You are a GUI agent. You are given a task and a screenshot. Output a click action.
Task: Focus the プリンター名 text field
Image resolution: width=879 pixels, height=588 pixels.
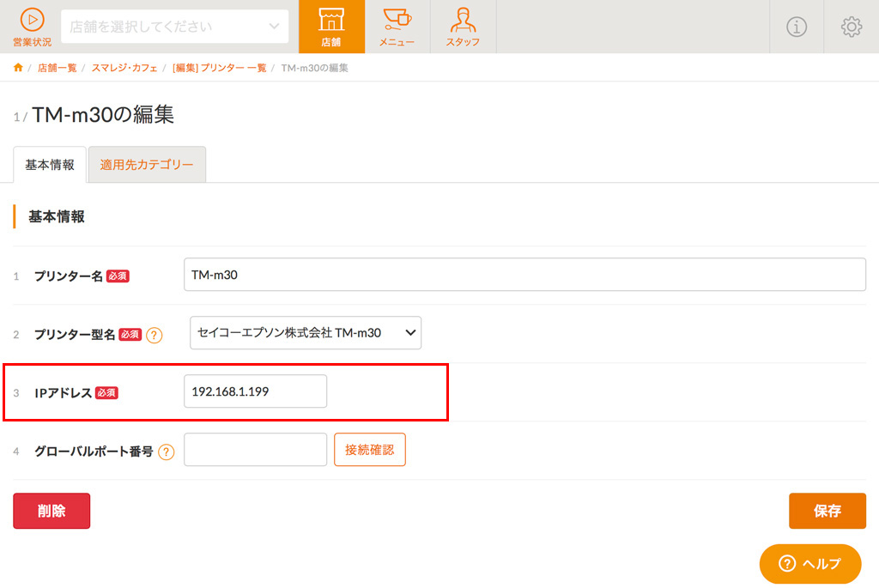(524, 275)
